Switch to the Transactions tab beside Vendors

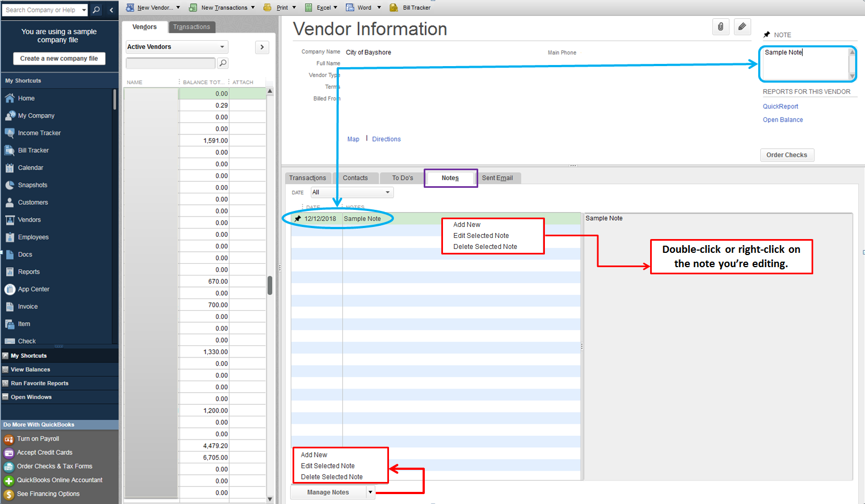click(191, 27)
